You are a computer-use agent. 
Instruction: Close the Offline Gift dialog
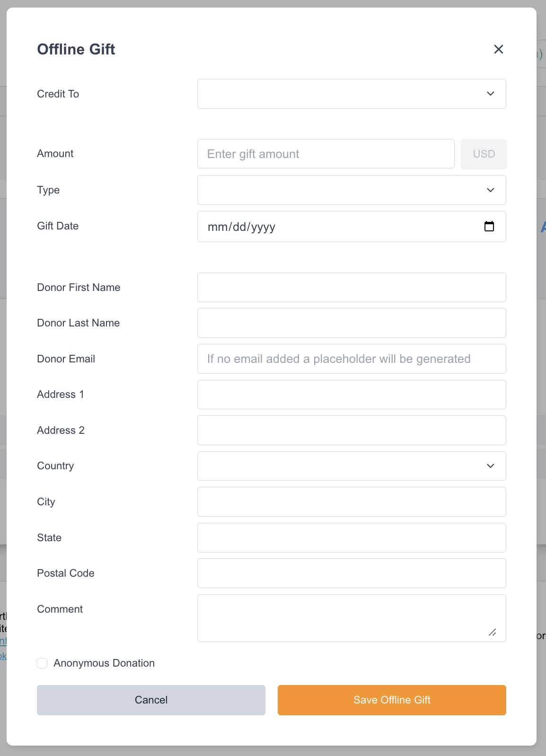pos(498,49)
